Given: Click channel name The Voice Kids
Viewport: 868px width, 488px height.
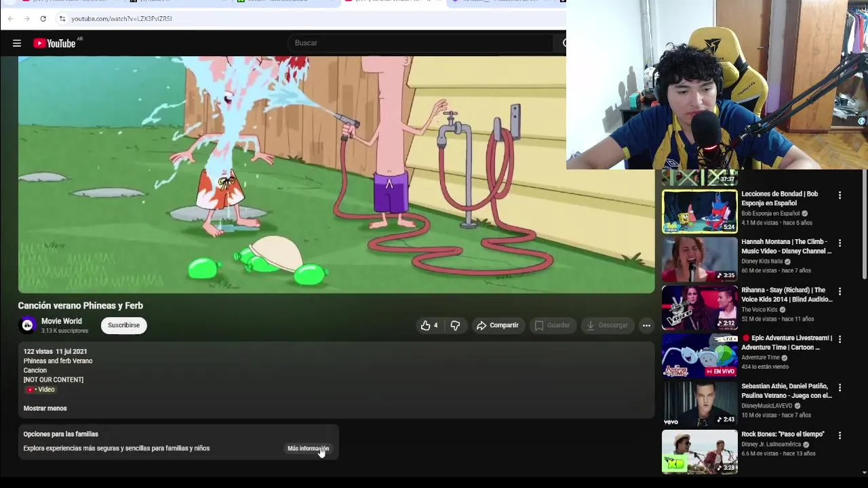Looking at the screenshot, I should (x=759, y=310).
